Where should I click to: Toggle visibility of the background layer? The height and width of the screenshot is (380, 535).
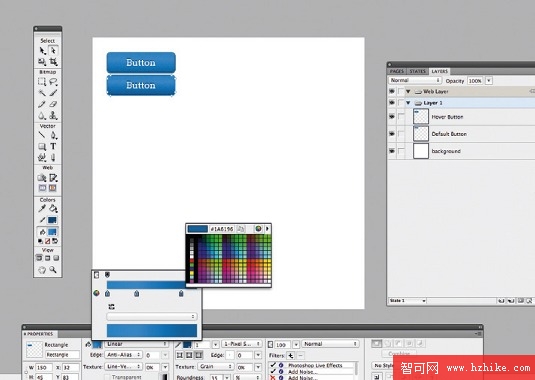click(x=392, y=151)
